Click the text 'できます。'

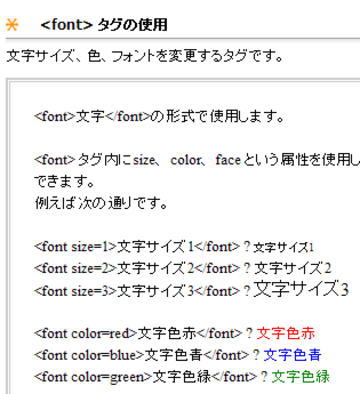[64, 181]
